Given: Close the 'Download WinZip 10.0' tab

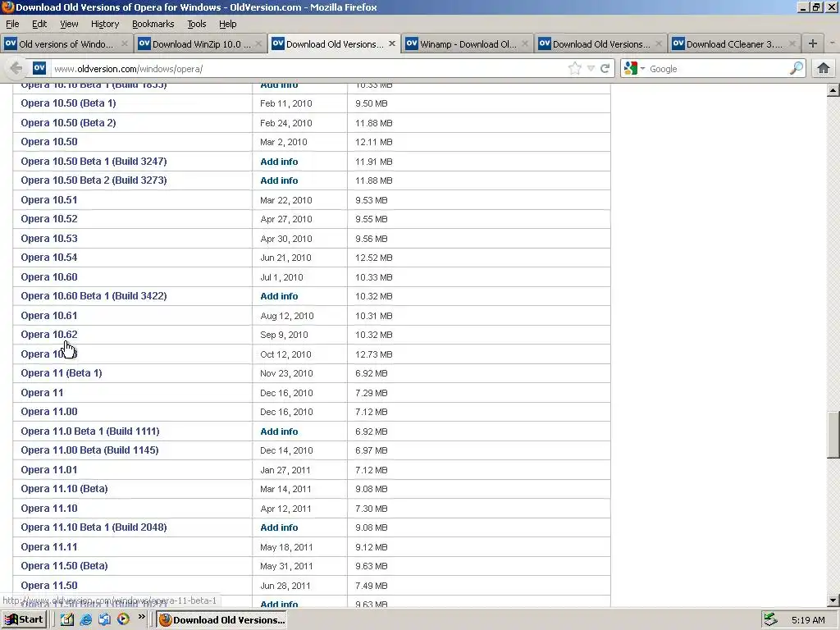Looking at the screenshot, I should tap(258, 44).
